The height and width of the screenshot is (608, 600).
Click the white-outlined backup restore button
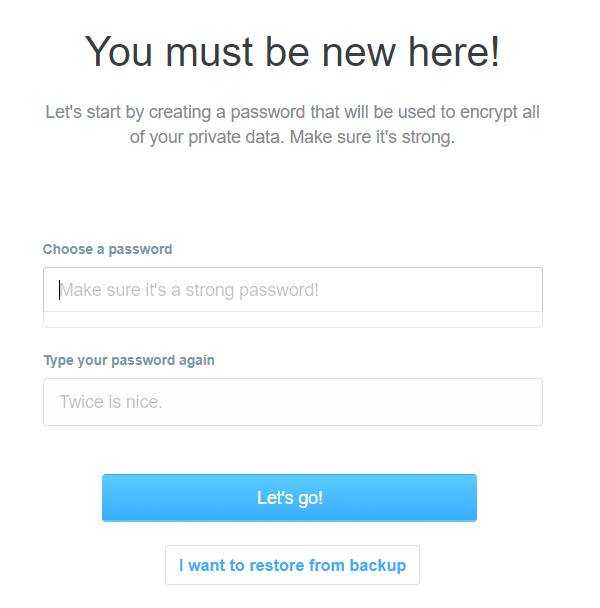292,565
